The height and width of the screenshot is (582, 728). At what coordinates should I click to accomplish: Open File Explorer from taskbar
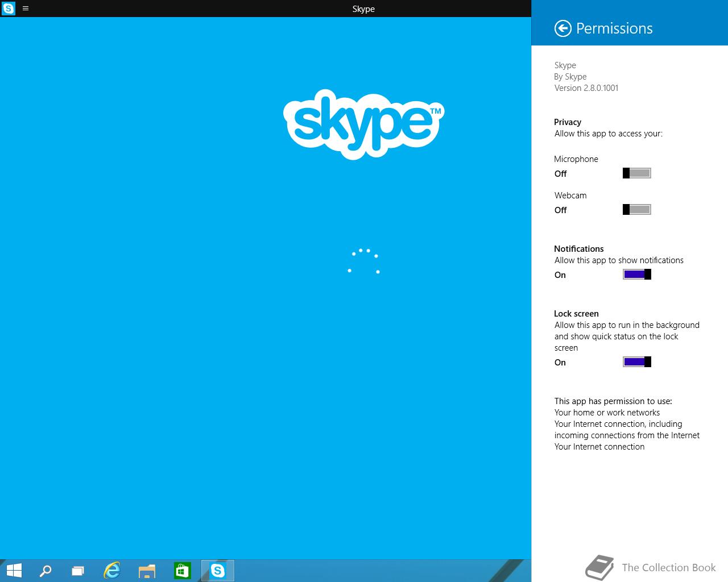[147, 570]
